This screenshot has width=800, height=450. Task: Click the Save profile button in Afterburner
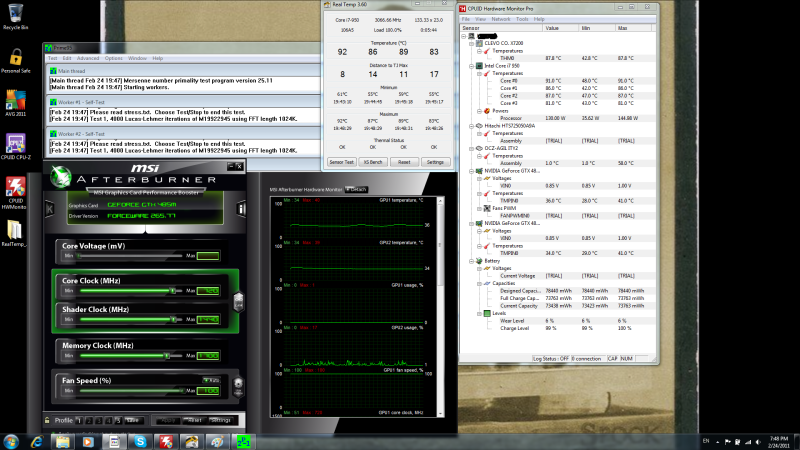(133, 420)
